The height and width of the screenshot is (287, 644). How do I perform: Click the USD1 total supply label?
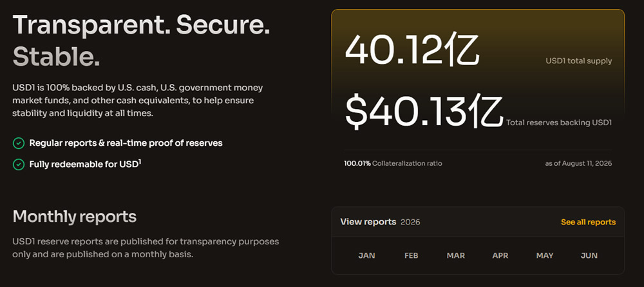579,61
